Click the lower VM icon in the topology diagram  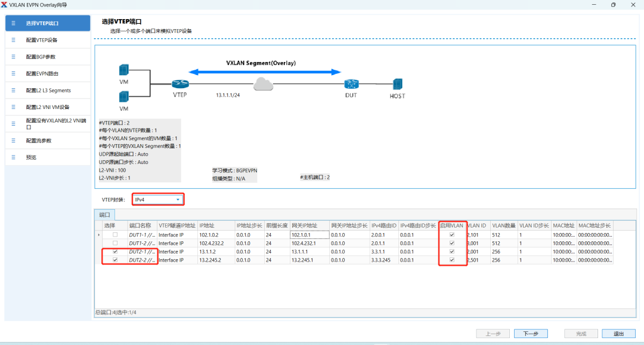click(123, 97)
